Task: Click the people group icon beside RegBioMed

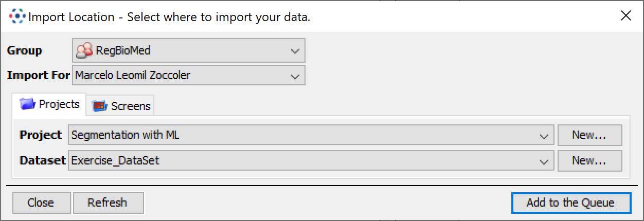Action: point(84,50)
